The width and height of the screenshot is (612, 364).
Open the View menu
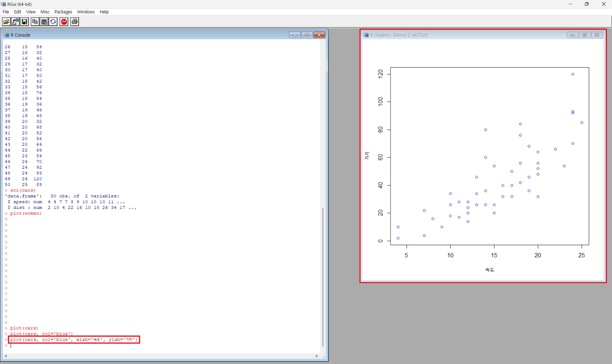coord(31,12)
